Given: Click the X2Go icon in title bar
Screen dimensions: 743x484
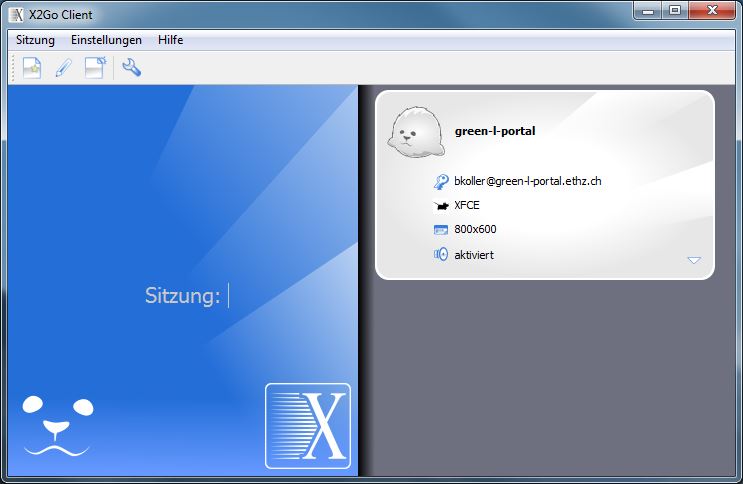Looking at the screenshot, I should pyautogui.click(x=16, y=15).
